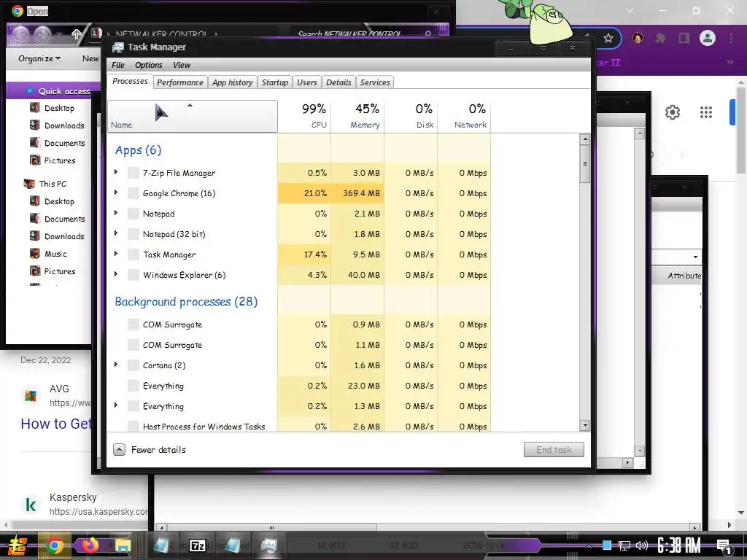This screenshot has height=560, width=747.
Task: Select the Everything 23.0 MB process row
Action: (299, 386)
